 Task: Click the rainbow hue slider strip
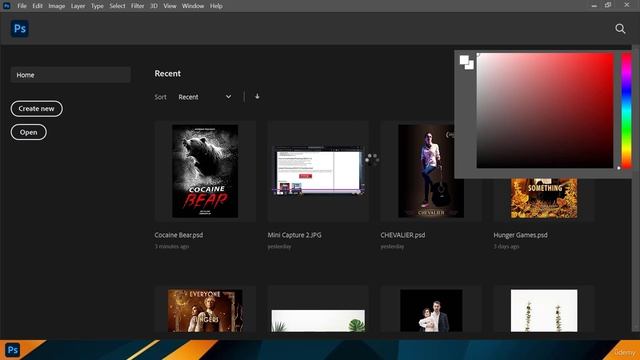click(626, 111)
